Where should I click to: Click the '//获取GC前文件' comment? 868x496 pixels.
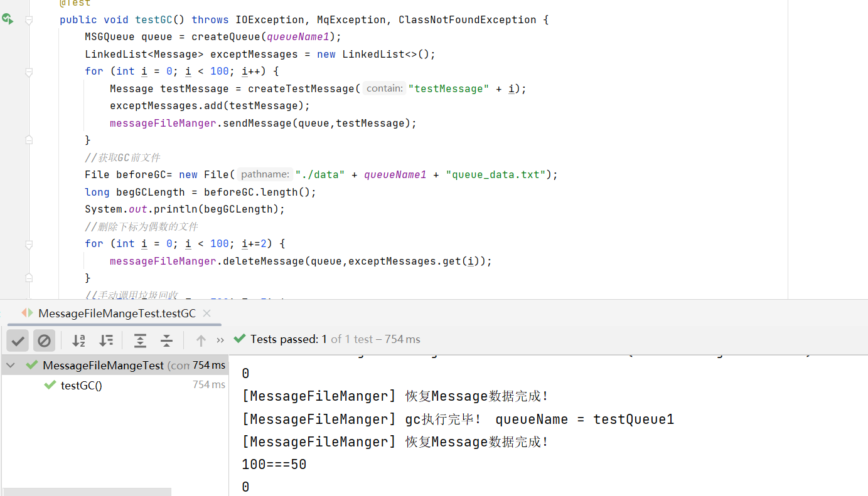click(123, 157)
